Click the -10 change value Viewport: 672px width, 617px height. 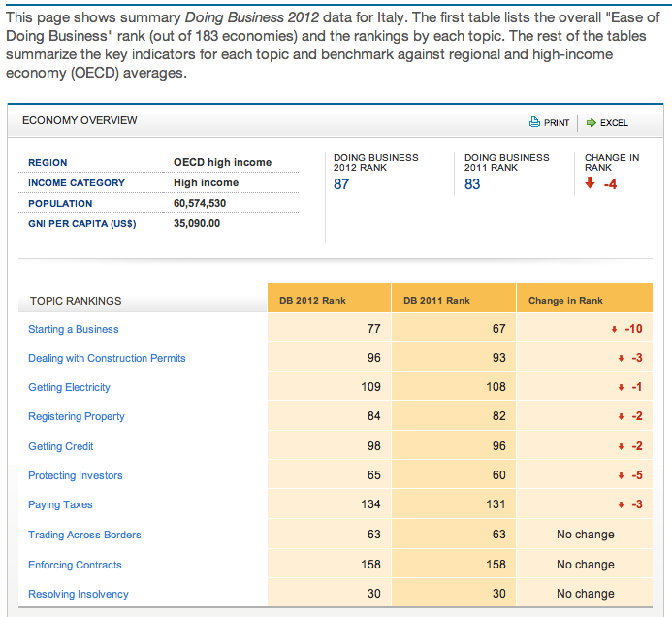pos(634,329)
